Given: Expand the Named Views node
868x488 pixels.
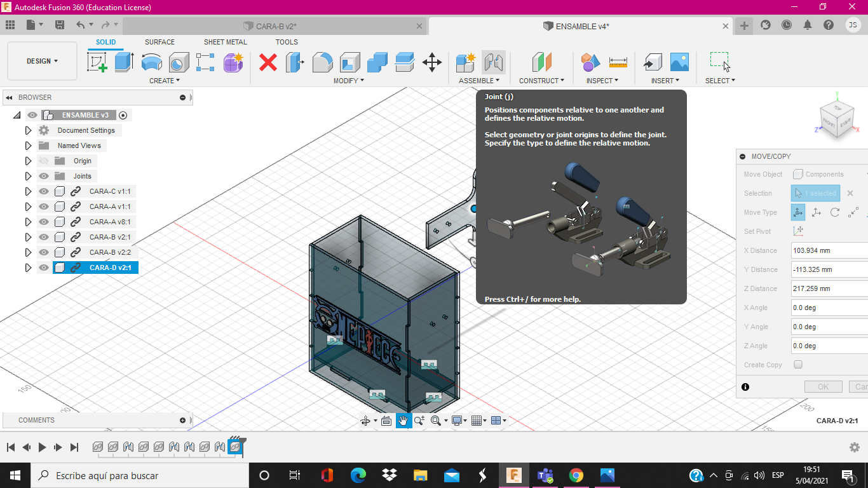Looking at the screenshot, I should (28, 146).
